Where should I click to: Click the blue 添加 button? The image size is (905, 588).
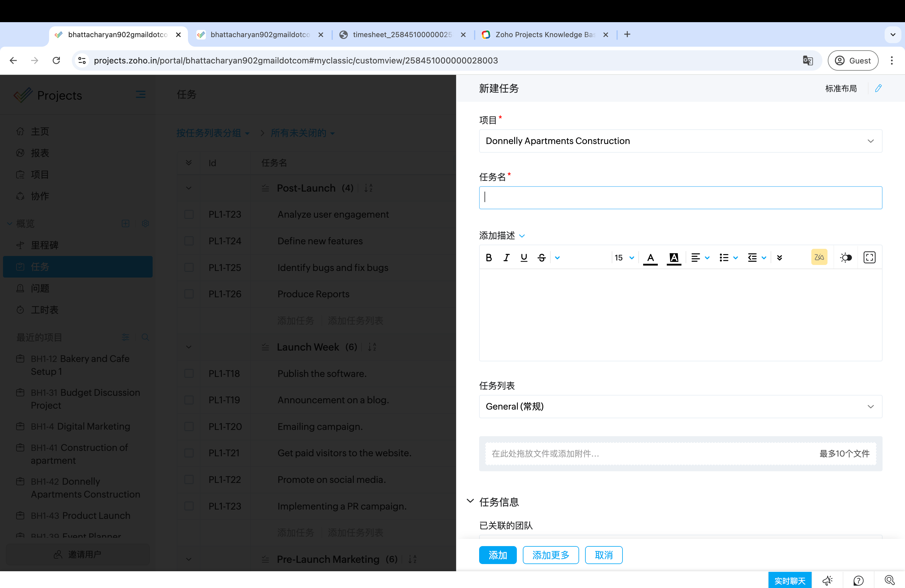497,555
